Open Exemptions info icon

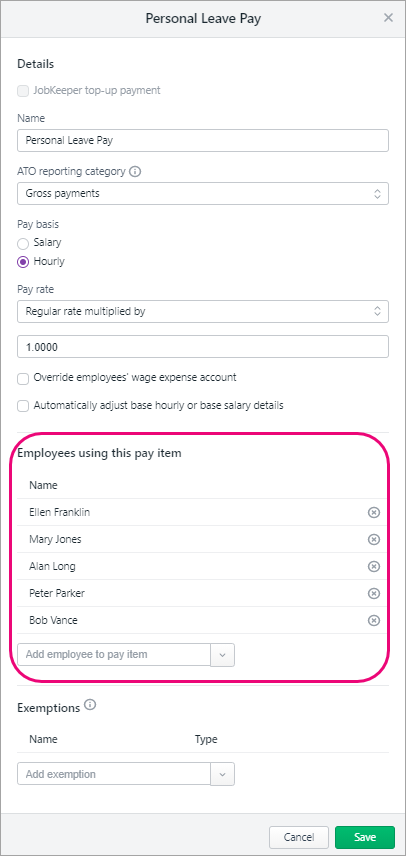pyautogui.click(x=90, y=705)
